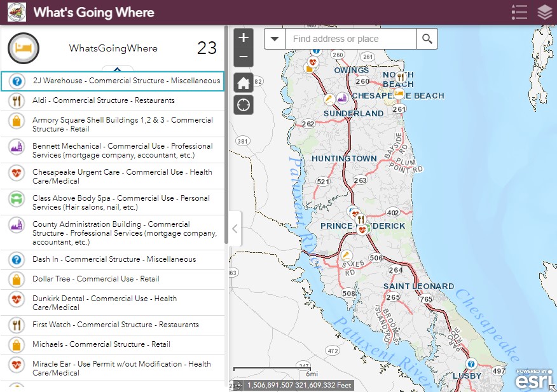Focus the Find address or place field
The image size is (557, 392).
tap(350, 39)
